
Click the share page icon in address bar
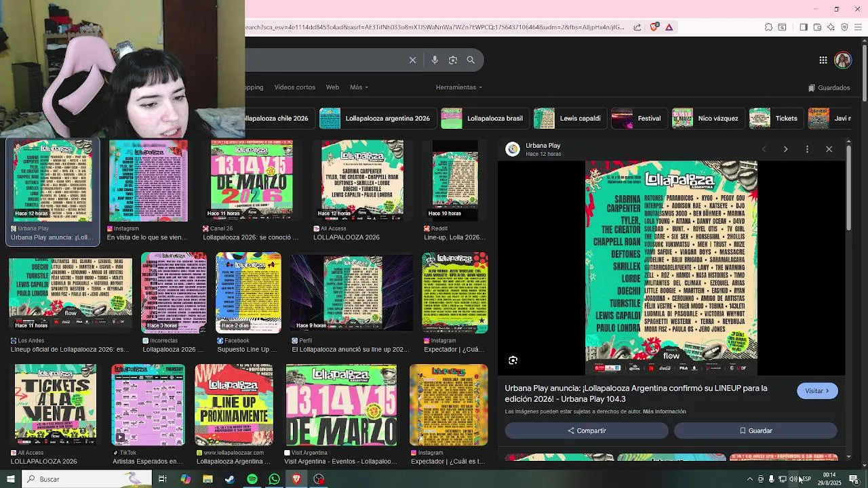pos(637,27)
